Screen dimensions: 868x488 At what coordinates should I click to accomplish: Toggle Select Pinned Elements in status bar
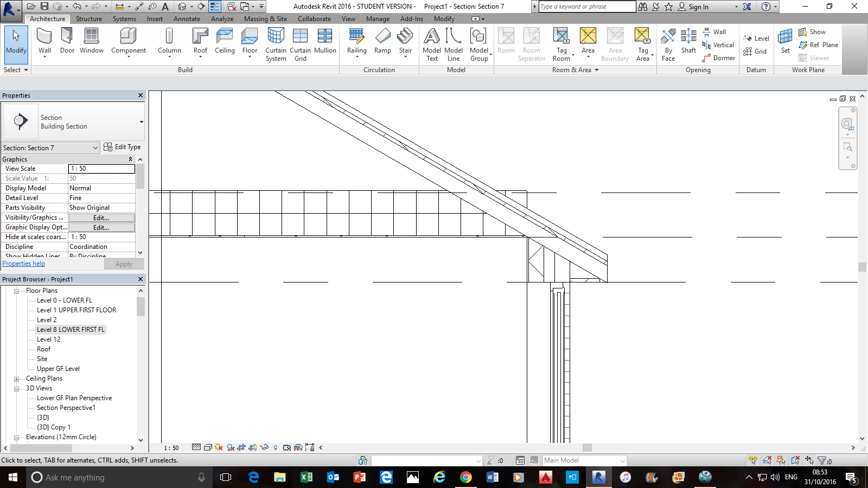pyautogui.click(x=781, y=460)
